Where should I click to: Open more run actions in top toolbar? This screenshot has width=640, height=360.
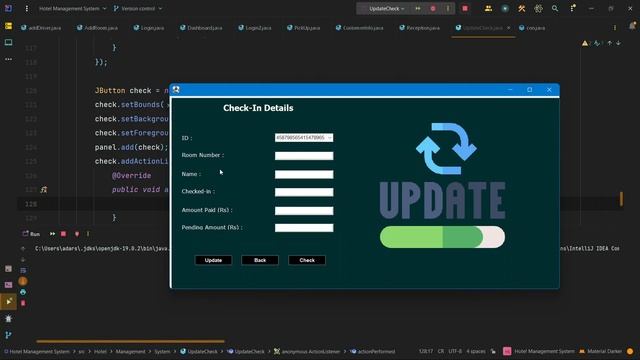click(448, 9)
